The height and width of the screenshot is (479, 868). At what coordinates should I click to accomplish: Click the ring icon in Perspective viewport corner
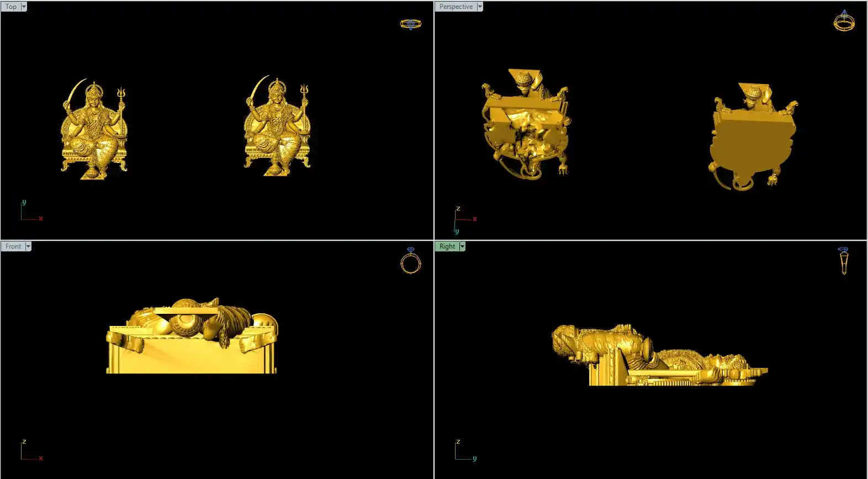844,21
